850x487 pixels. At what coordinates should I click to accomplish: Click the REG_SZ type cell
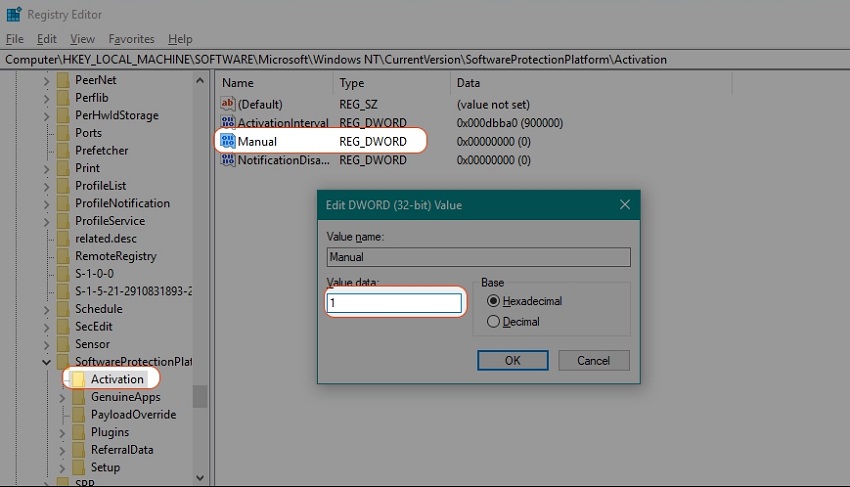358,104
